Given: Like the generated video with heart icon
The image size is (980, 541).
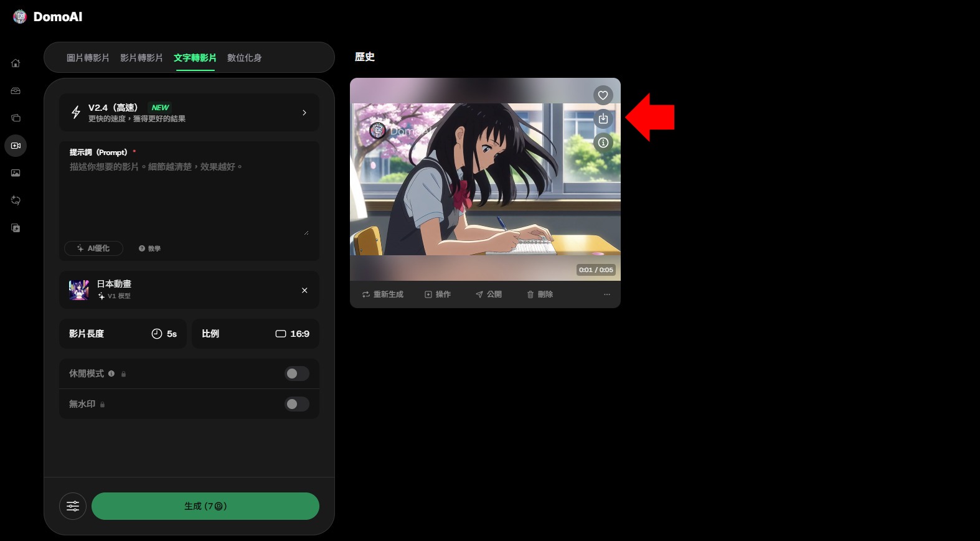Looking at the screenshot, I should click(x=603, y=95).
